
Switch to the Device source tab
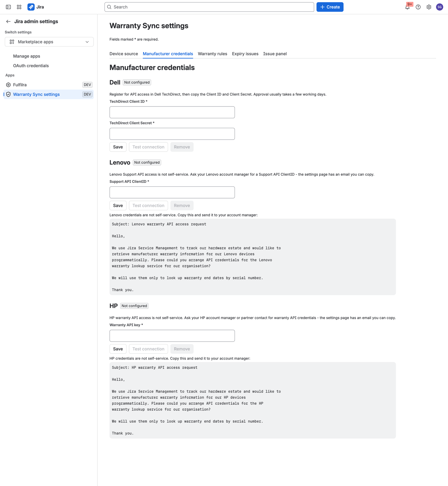tap(124, 54)
